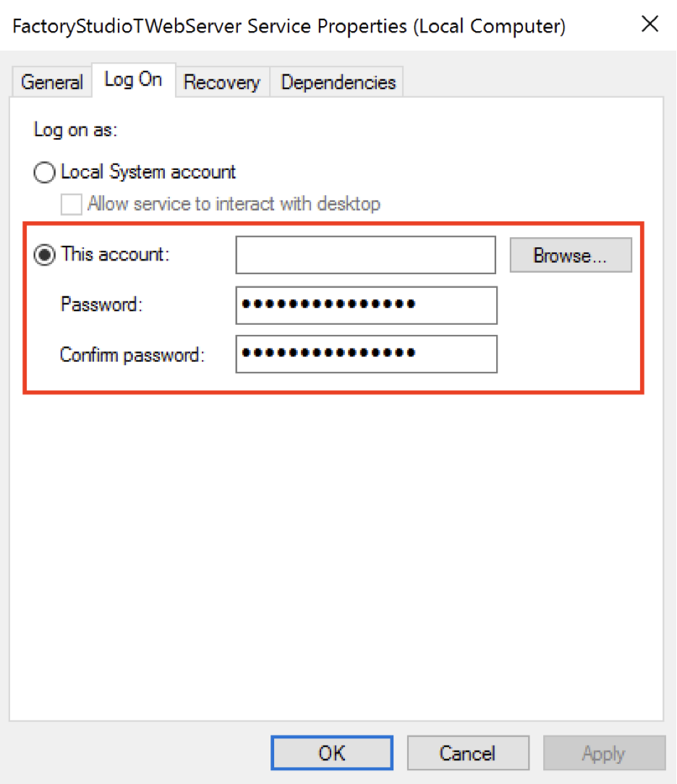Open the Browse... account picker
Image resolution: width=677 pixels, height=784 pixels.
pyautogui.click(x=571, y=255)
